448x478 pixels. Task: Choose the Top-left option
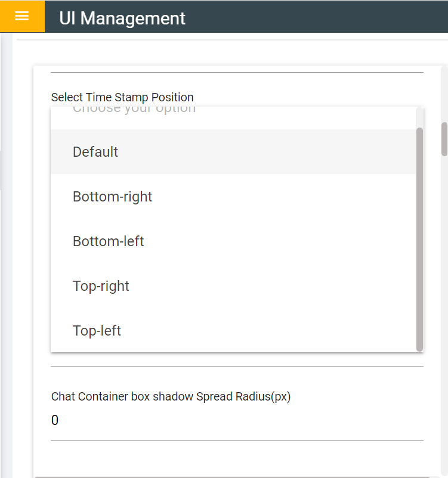pyautogui.click(x=97, y=331)
